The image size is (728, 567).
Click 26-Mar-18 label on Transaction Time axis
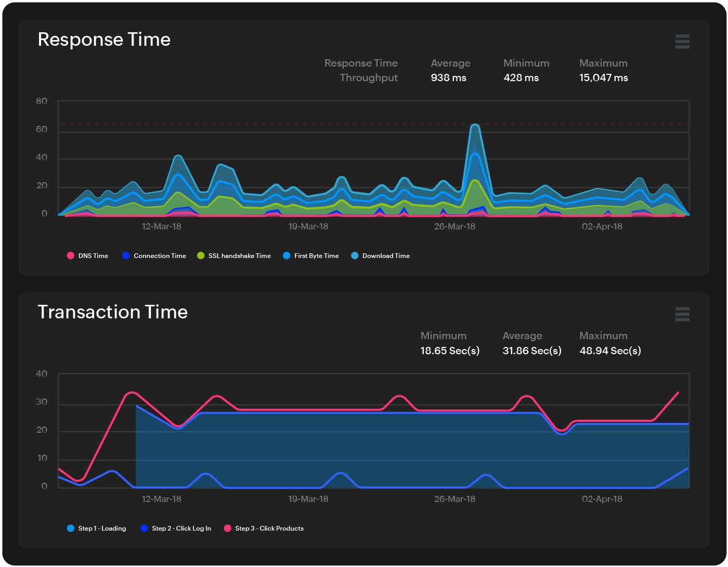click(x=455, y=499)
